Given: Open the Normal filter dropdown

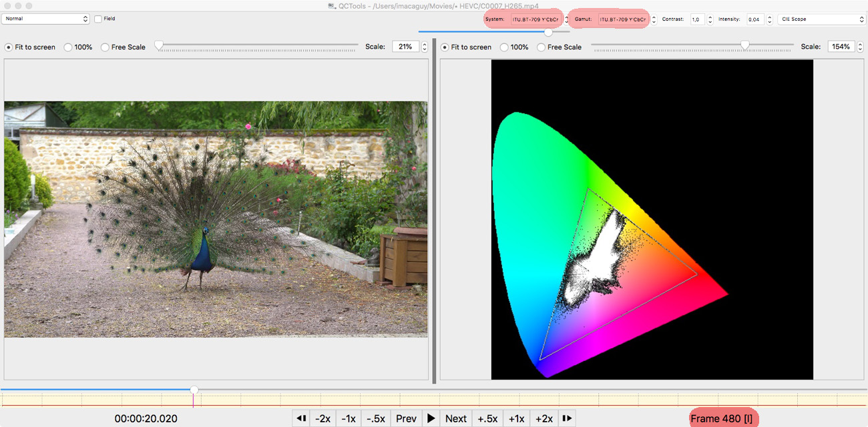Looking at the screenshot, I should pos(45,19).
